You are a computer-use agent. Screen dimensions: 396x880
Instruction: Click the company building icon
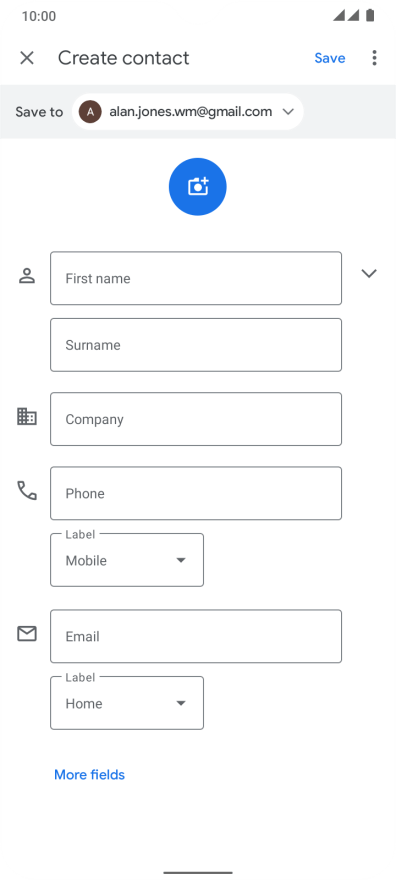click(x=27, y=416)
